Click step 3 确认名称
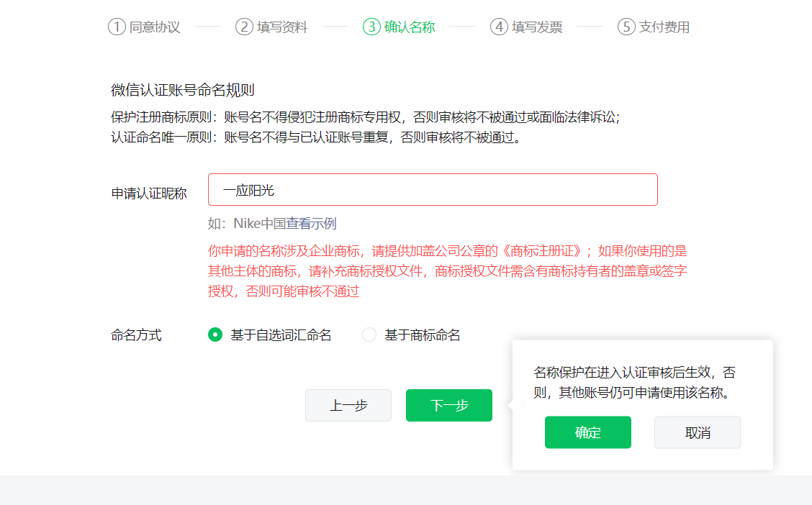Screen dimensions: 812x505 coord(399,27)
